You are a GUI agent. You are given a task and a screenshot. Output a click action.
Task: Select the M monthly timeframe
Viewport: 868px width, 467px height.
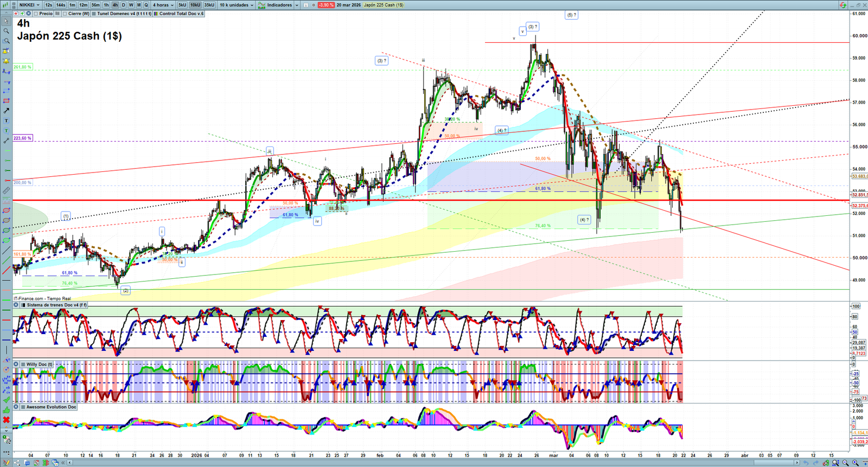coord(138,5)
